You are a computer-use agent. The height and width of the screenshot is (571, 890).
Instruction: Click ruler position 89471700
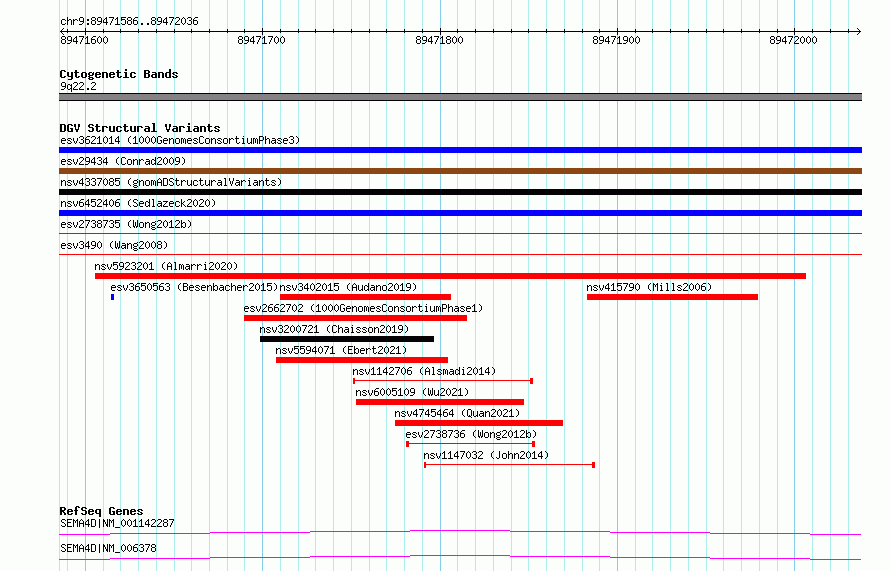point(262,40)
